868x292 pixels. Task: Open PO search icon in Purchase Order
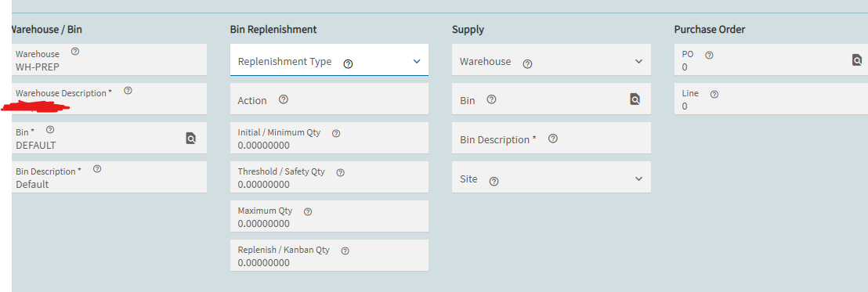(x=857, y=59)
